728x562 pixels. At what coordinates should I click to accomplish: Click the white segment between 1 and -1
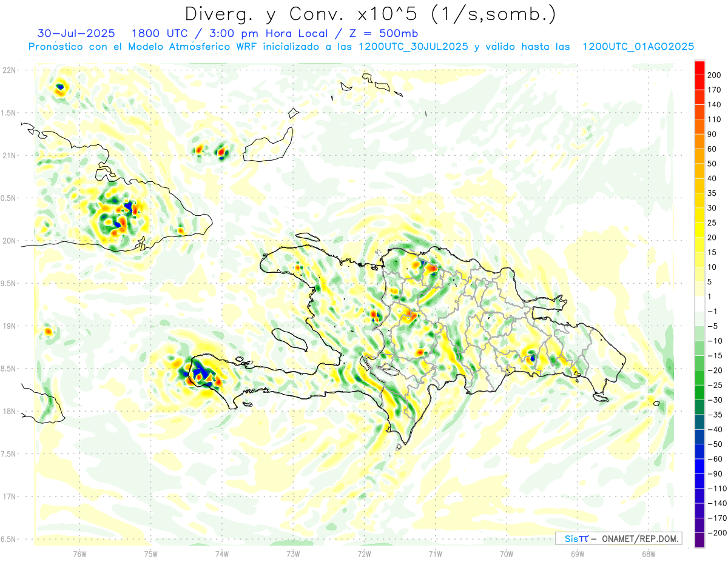click(700, 304)
